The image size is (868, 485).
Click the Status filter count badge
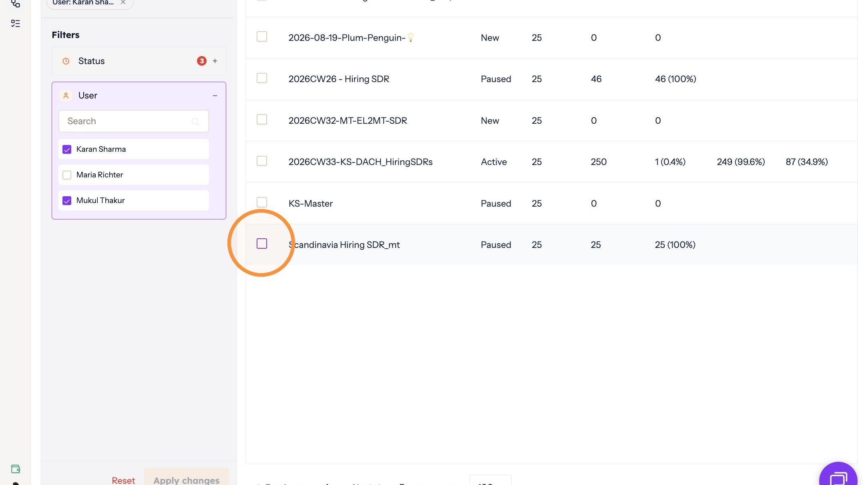coord(202,61)
